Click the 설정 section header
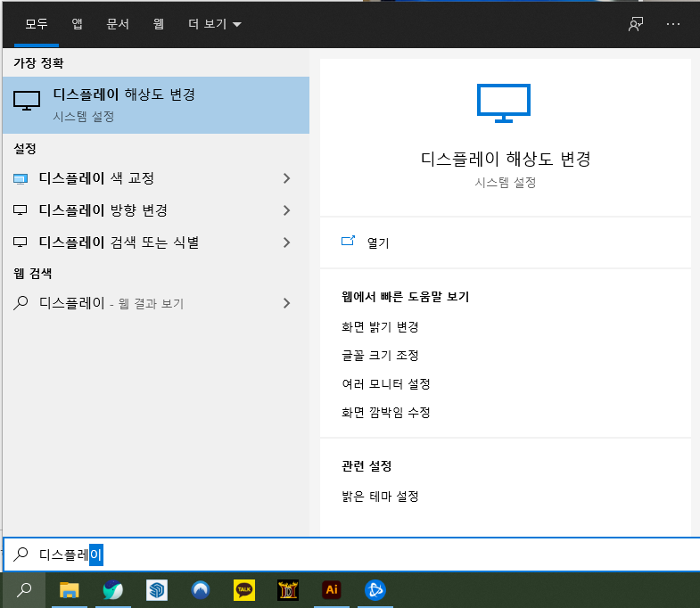 point(25,149)
